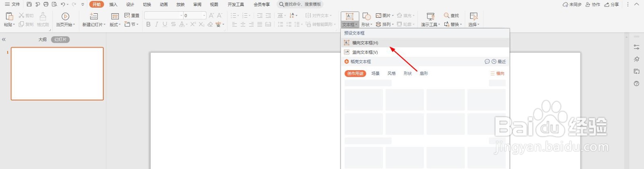Click the Clear Formatting eraser icon
644x169 pixels.
click(210, 24)
